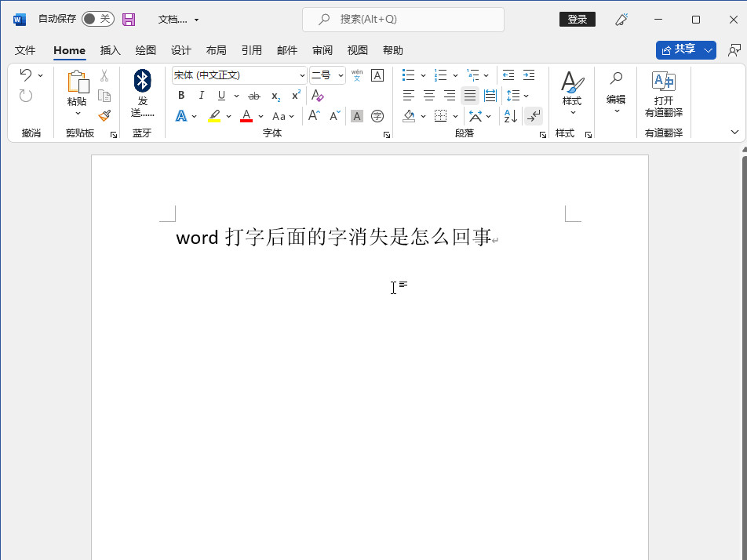Switch to the 布局 tab
Screen dimensions: 747x560
[217, 50]
